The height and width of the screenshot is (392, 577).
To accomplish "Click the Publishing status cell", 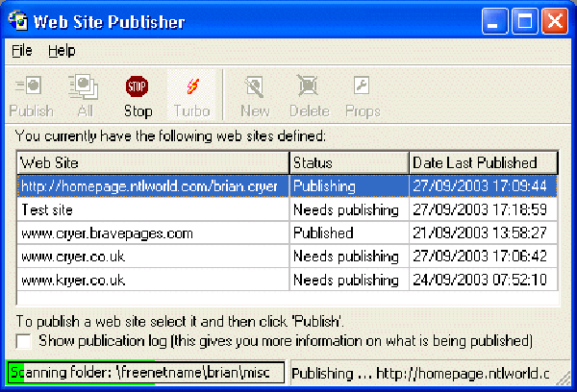I will 349,186.
